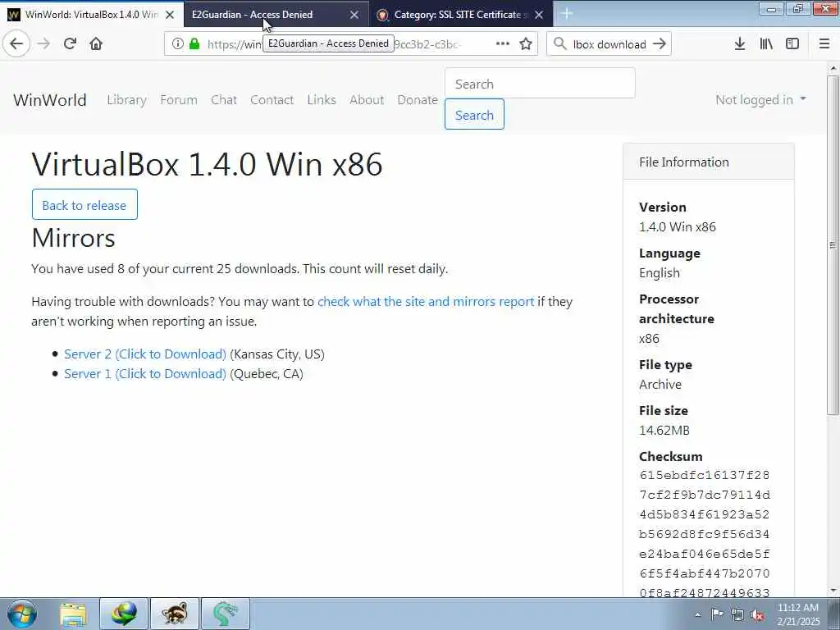
Task: Go to the WinWorld home brand link
Action: point(50,99)
